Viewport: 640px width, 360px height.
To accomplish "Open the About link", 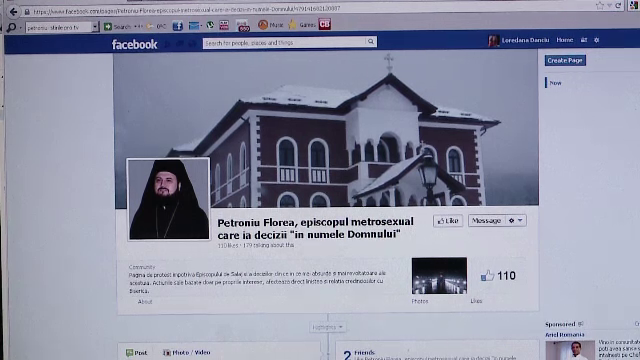I will [x=144, y=302].
